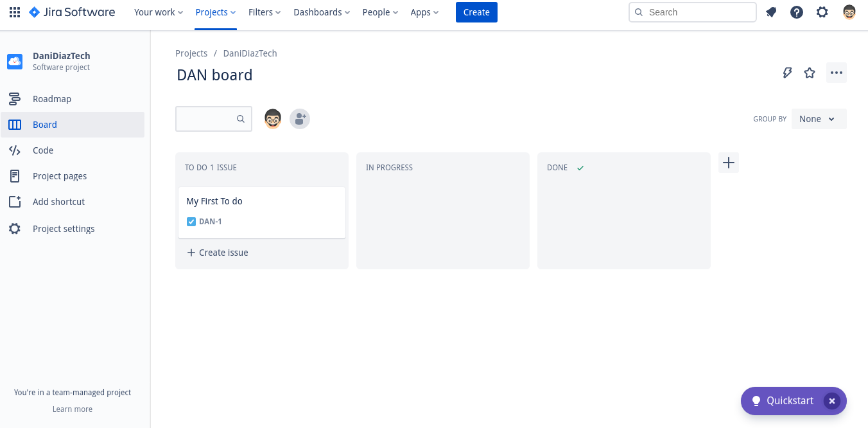Select the Code section in the sidebar
This screenshot has height=428, width=868.
42,150
